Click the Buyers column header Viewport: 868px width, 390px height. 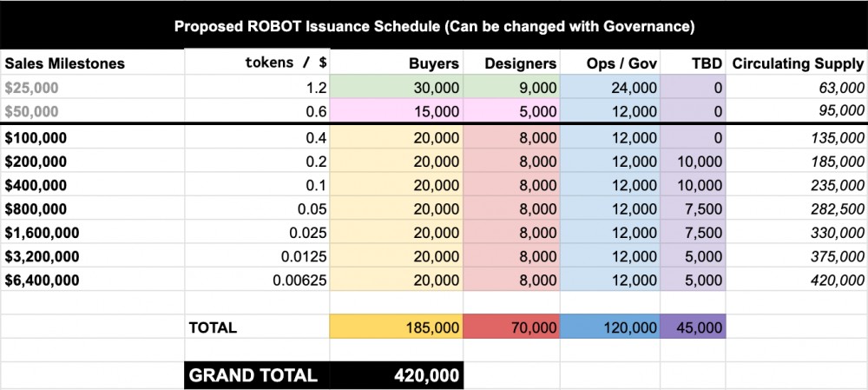433,63
